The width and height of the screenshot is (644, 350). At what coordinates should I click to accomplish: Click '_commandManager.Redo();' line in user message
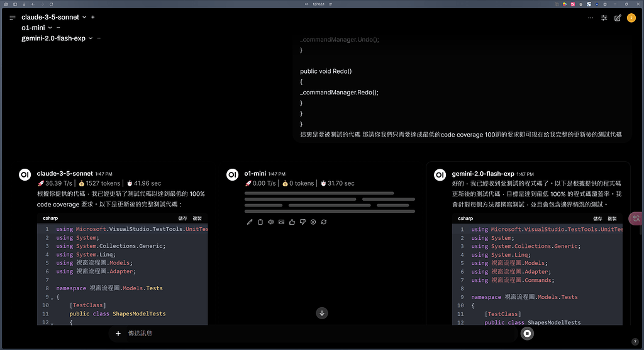coord(339,93)
